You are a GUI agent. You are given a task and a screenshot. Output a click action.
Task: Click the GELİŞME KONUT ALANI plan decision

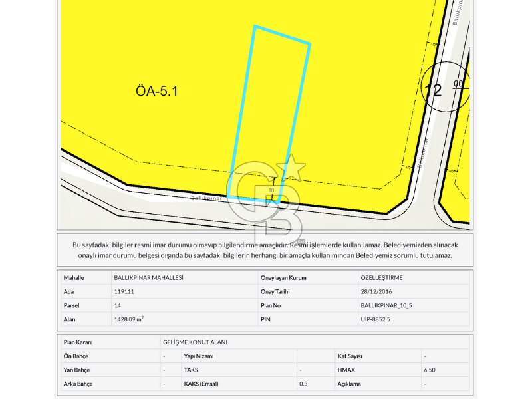click(195, 342)
